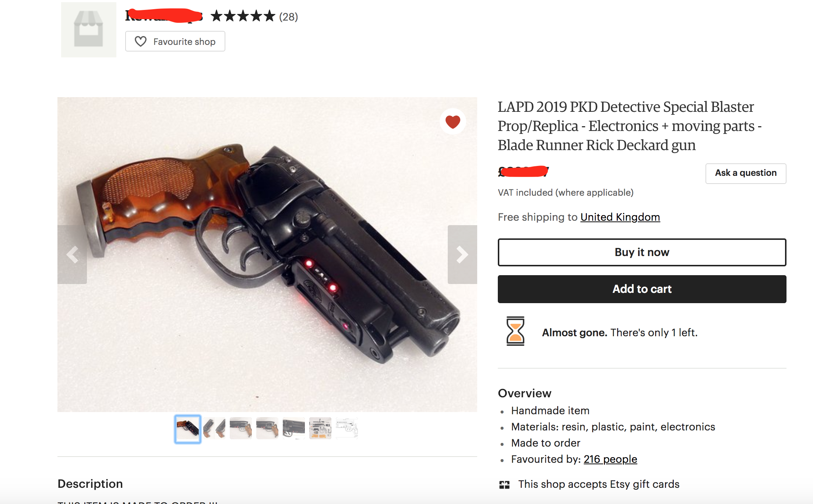Select the fifth dark blaster thumbnail
Screen dimensions: 813x504
[294, 428]
